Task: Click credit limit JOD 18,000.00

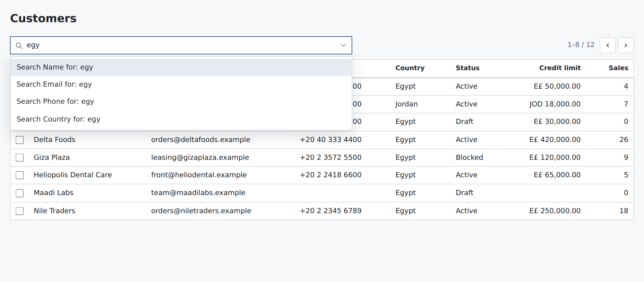Action: [x=555, y=104]
